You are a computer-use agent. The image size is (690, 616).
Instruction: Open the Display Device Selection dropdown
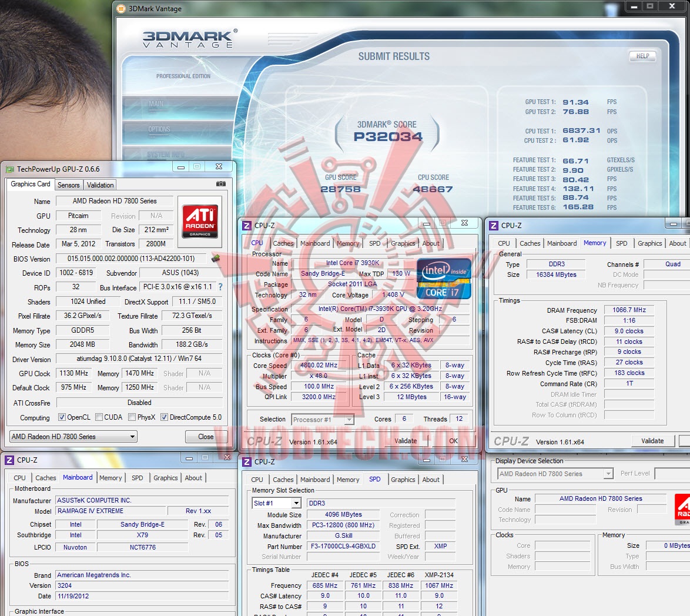point(555,474)
